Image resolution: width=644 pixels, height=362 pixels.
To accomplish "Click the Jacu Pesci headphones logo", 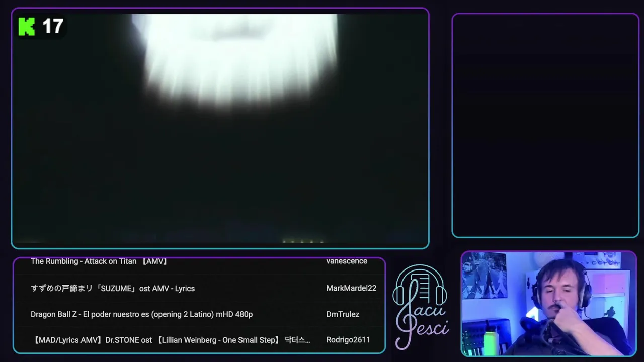I will [421, 307].
